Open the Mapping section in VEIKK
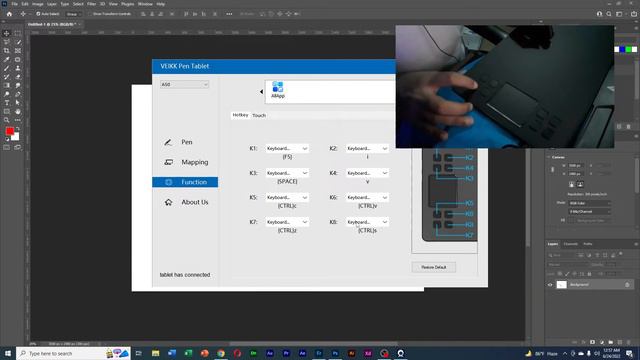Image resolution: width=640 pixels, height=360 pixels. pyautogui.click(x=185, y=162)
